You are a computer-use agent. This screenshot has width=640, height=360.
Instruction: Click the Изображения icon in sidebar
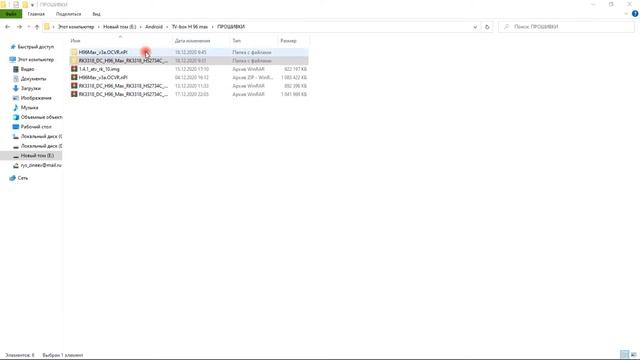tap(16, 98)
